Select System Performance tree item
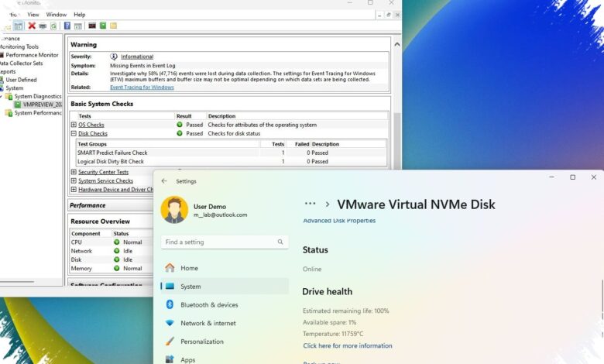Image resolution: width=604 pixels, height=364 pixels. pos(38,113)
